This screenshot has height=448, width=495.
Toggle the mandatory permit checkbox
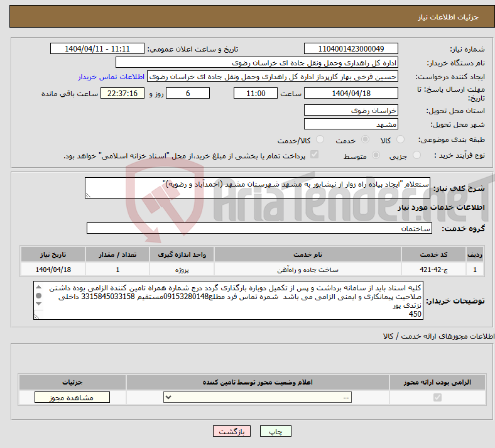437,397
